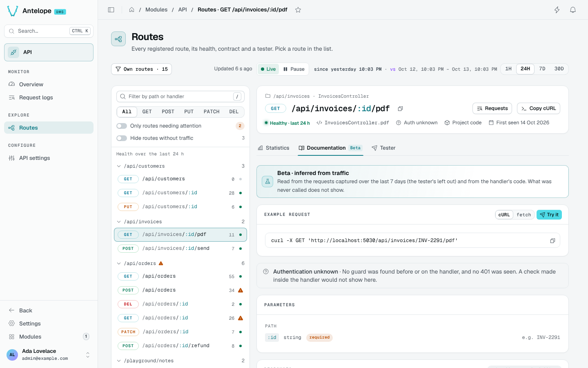588x368 pixels.
Task: Switch to the Tester tab
Action: (383, 148)
